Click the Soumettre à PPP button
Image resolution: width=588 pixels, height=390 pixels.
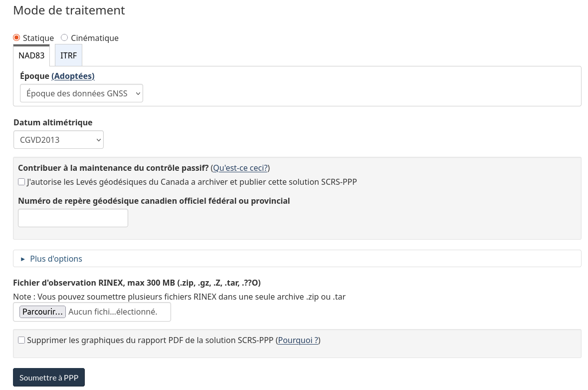click(49, 377)
